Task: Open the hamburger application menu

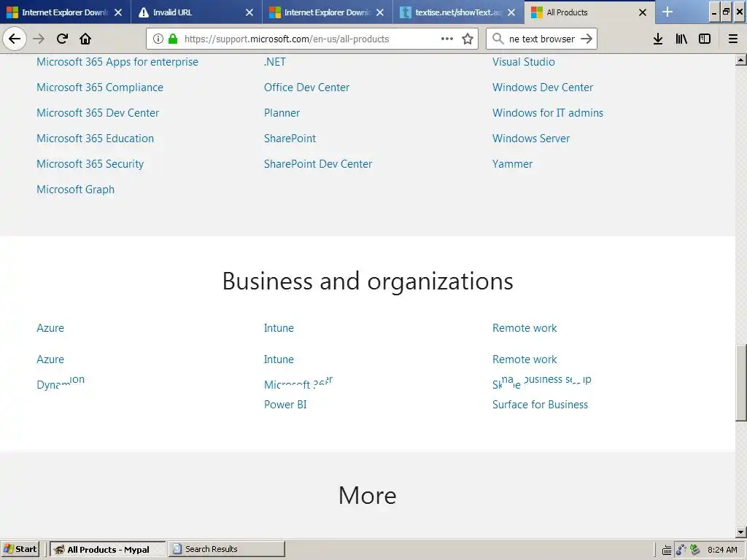Action: click(733, 39)
